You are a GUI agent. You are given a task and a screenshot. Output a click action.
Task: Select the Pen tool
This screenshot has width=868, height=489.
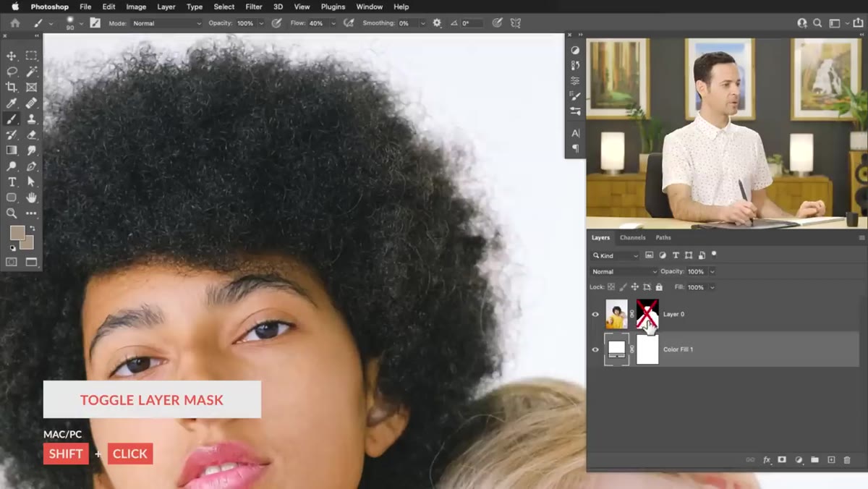(x=31, y=166)
